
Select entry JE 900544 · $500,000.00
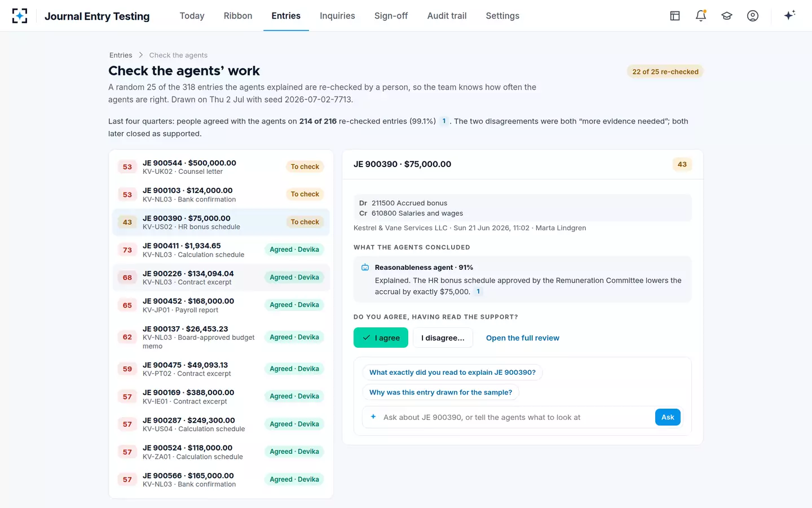click(x=220, y=167)
